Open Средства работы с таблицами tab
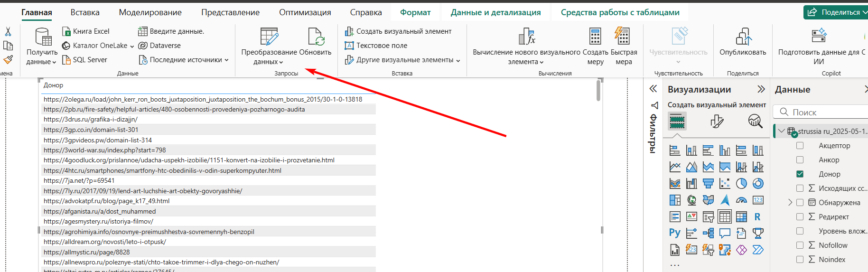 (620, 12)
